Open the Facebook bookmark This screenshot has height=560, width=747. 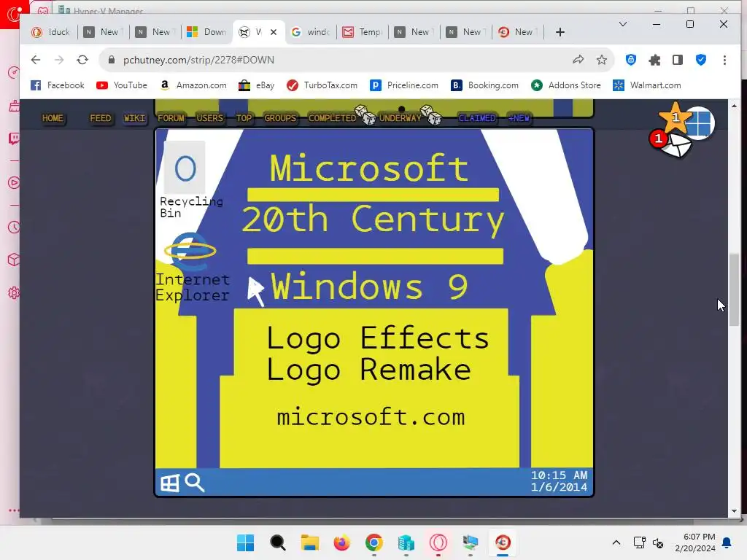click(57, 85)
